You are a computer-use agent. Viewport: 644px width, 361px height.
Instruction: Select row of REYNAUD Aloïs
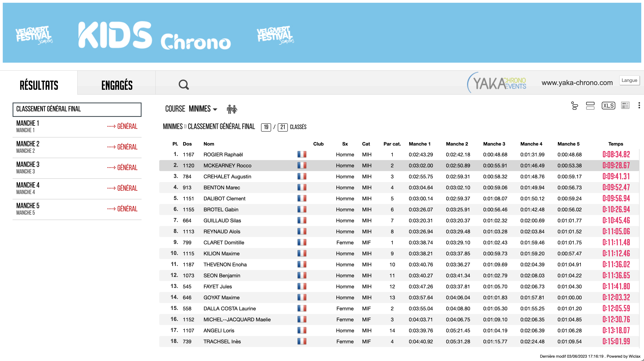point(399,231)
